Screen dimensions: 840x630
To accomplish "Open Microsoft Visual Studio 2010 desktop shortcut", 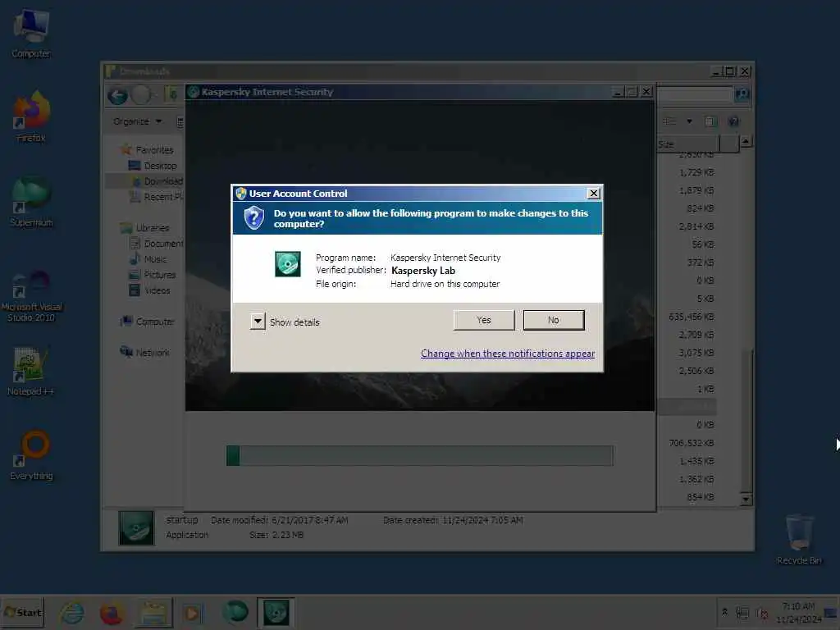I will click(31, 295).
